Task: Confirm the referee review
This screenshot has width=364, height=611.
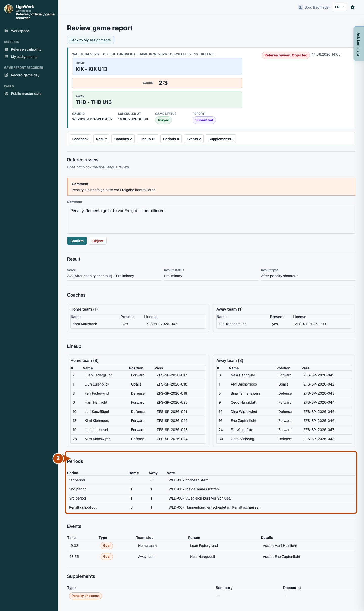Action: tap(77, 241)
